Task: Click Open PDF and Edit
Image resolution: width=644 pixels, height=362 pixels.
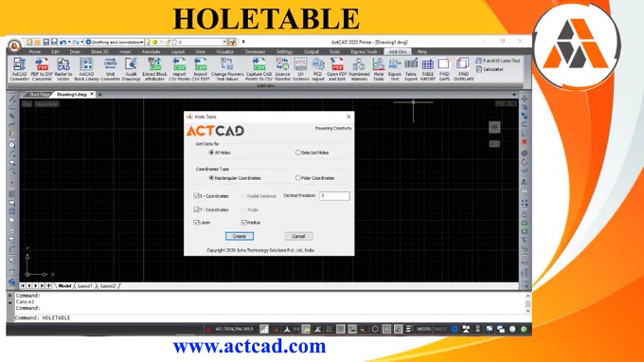Action: click(x=337, y=69)
